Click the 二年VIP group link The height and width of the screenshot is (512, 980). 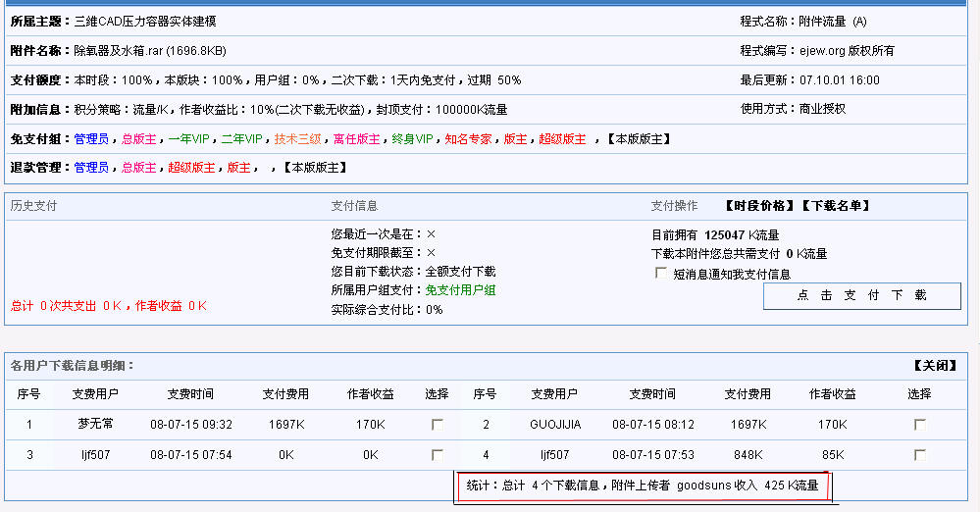point(242,138)
